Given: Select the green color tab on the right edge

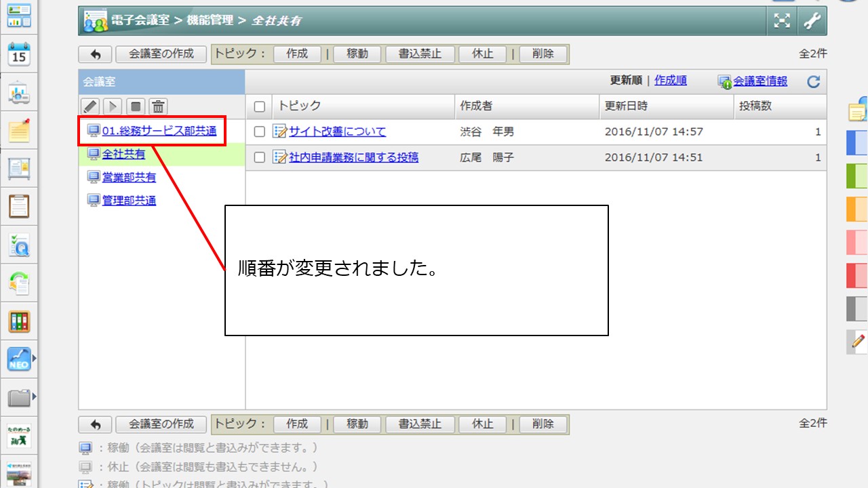Looking at the screenshot, I should (x=857, y=176).
